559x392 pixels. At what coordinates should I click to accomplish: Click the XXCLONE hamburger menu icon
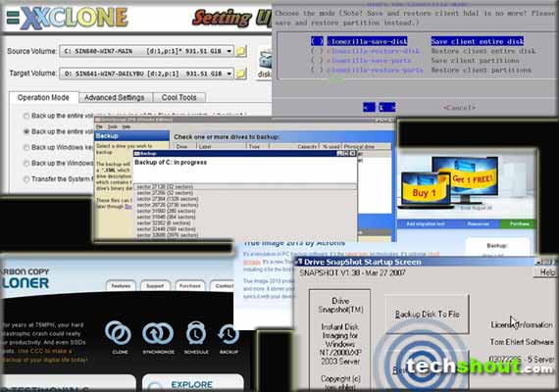pos(13,17)
